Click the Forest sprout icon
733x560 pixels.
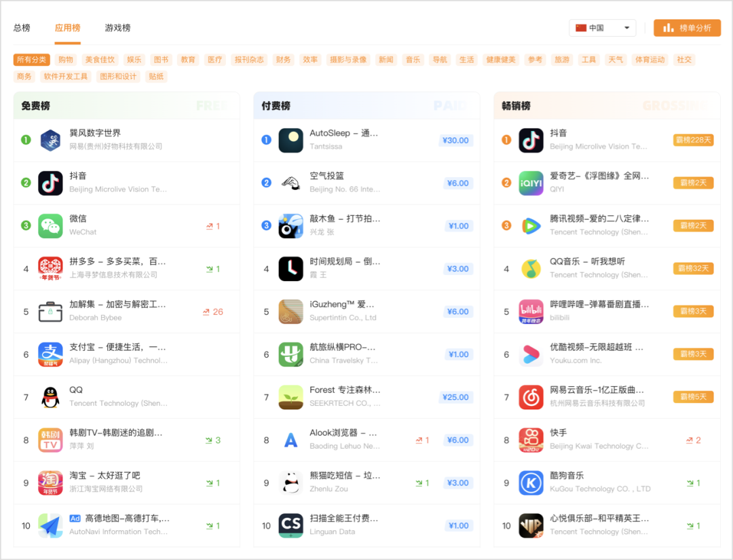[x=290, y=397]
